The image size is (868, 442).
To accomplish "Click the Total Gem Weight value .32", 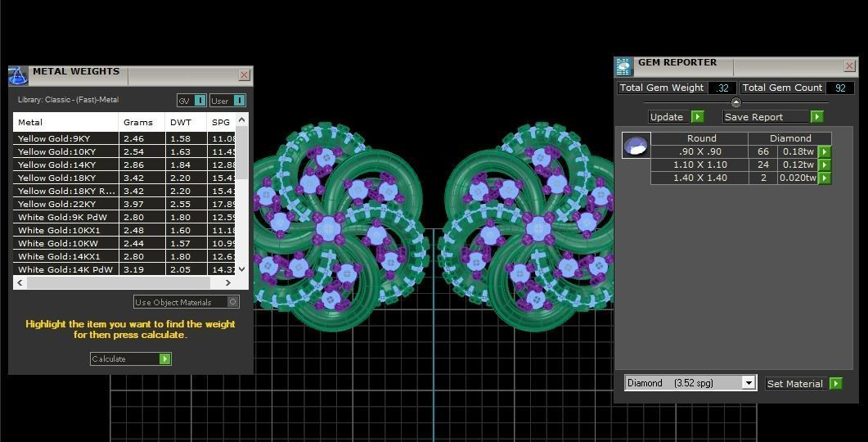I will (722, 88).
